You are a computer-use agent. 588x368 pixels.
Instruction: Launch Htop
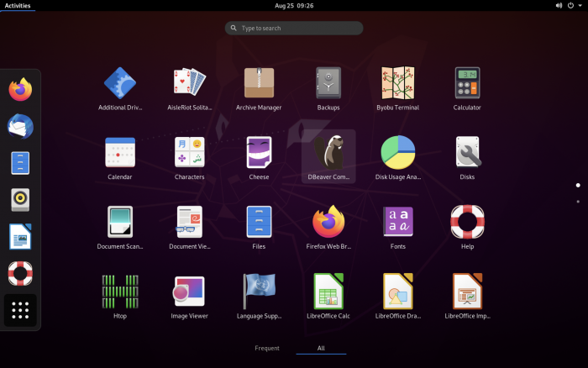click(x=120, y=297)
